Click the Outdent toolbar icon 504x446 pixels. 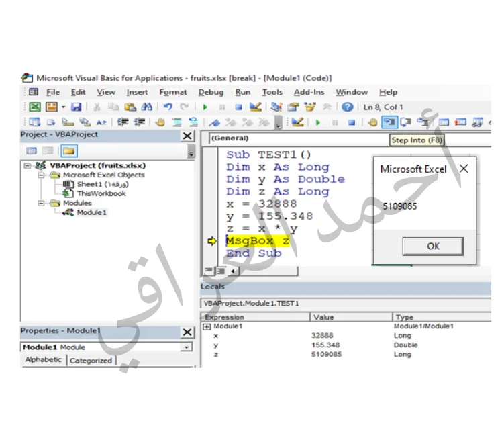(x=139, y=122)
